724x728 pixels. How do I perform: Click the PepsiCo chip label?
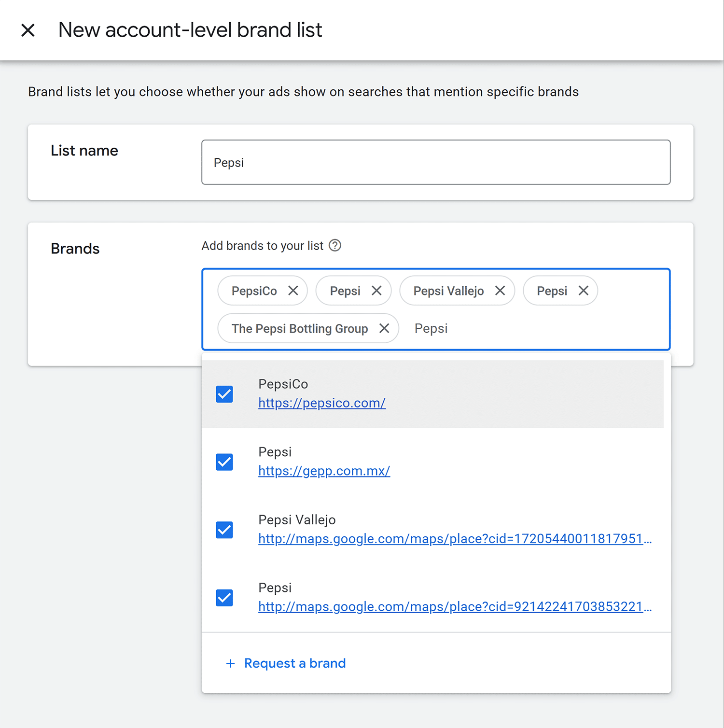tap(254, 291)
